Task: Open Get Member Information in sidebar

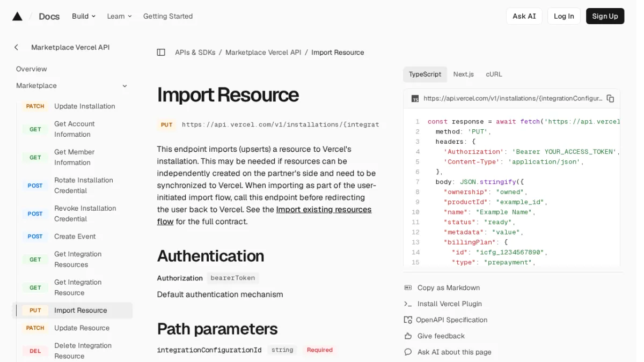Action: [72, 157]
